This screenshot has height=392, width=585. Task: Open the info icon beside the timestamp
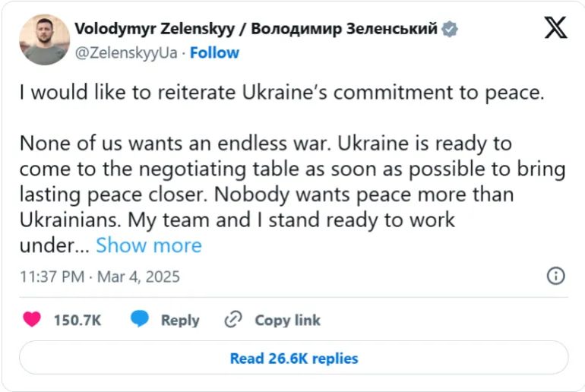pyautogui.click(x=556, y=275)
